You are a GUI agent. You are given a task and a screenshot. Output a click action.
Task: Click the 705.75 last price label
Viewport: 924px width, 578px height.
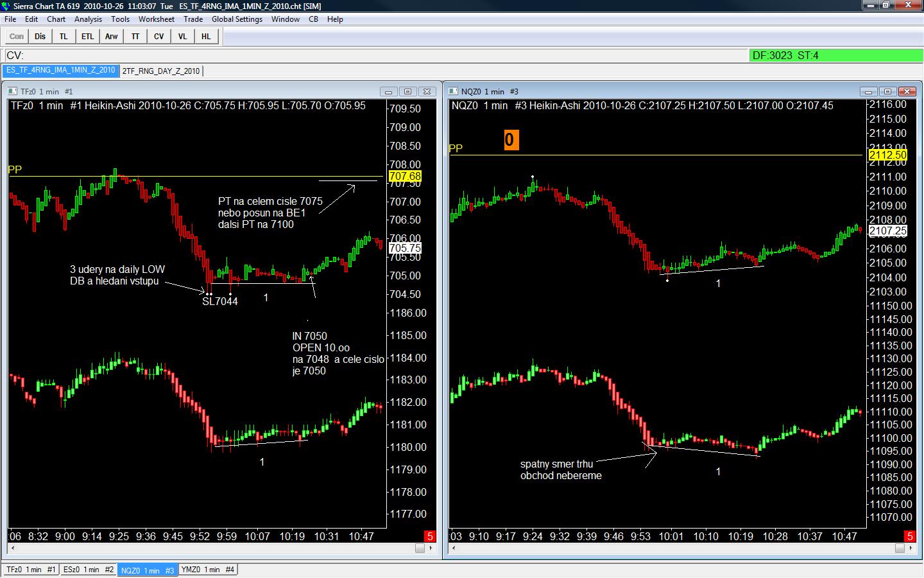(405, 248)
